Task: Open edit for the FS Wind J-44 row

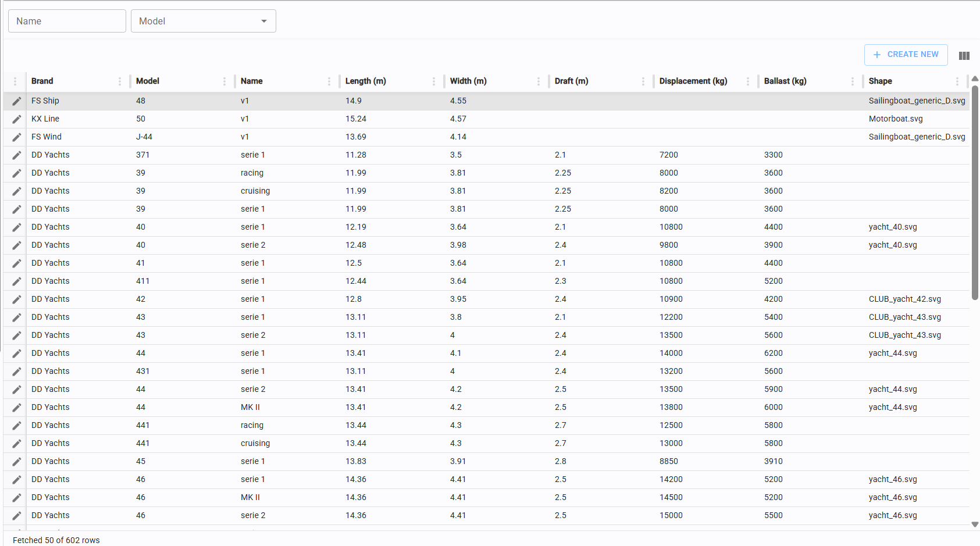Action: 17,137
